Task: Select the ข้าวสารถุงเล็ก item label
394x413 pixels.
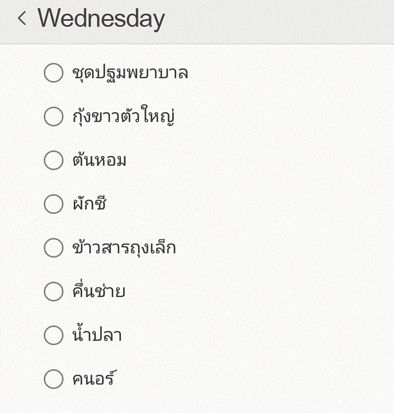Action: point(124,247)
